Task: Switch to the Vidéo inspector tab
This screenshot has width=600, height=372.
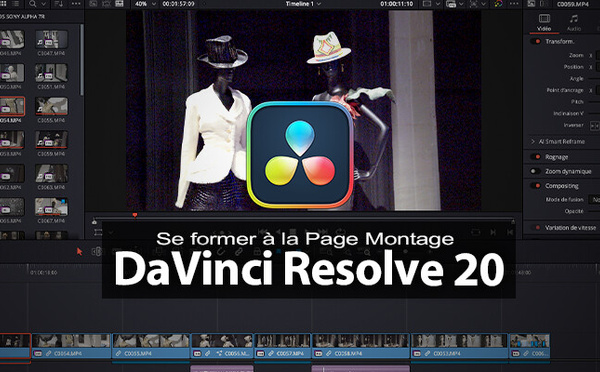Action: (544, 23)
